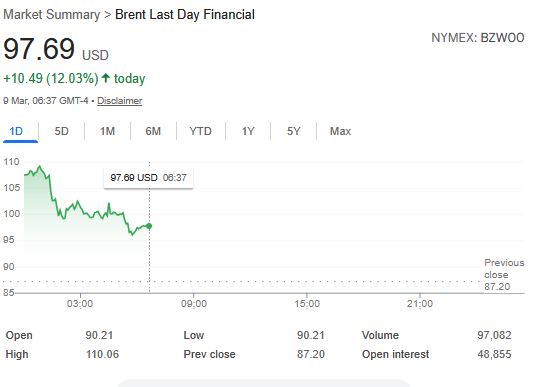Click the 09:00 time axis label
The image size is (536, 387).
(x=194, y=304)
